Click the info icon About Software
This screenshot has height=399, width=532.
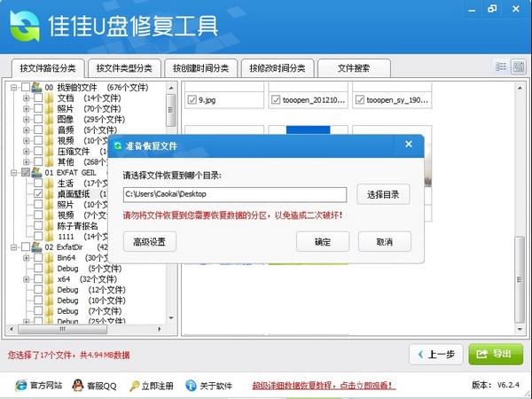(x=191, y=386)
